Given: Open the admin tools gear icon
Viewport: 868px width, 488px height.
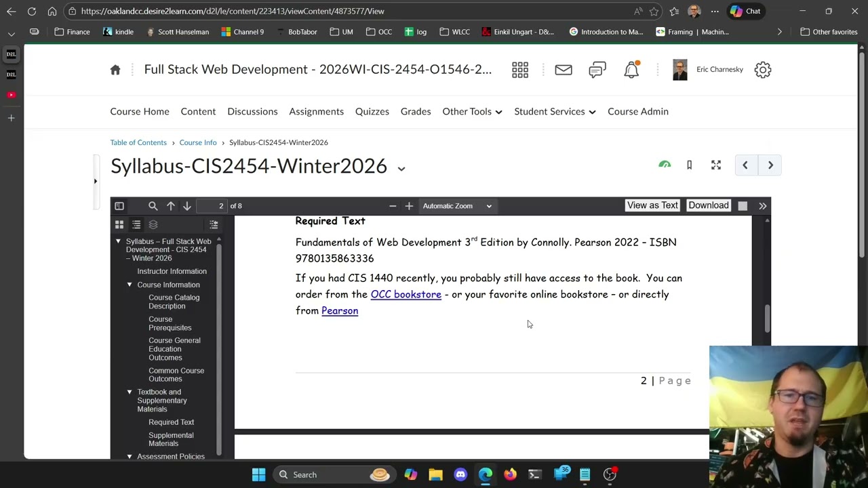Looking at the screenshot, I should (x=763, y=70).
